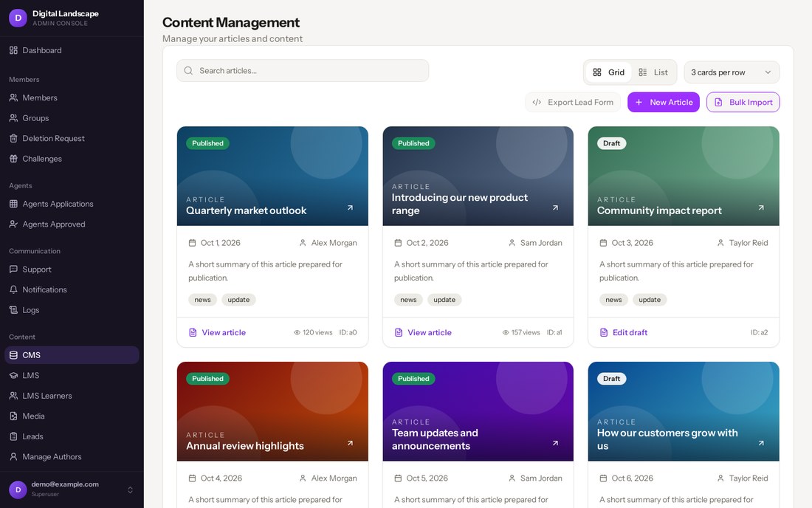Image resolution: width=812 pixels, height=508 pixels.
Task: Click the 120 views eye icon
Action: tap(297, 332)
